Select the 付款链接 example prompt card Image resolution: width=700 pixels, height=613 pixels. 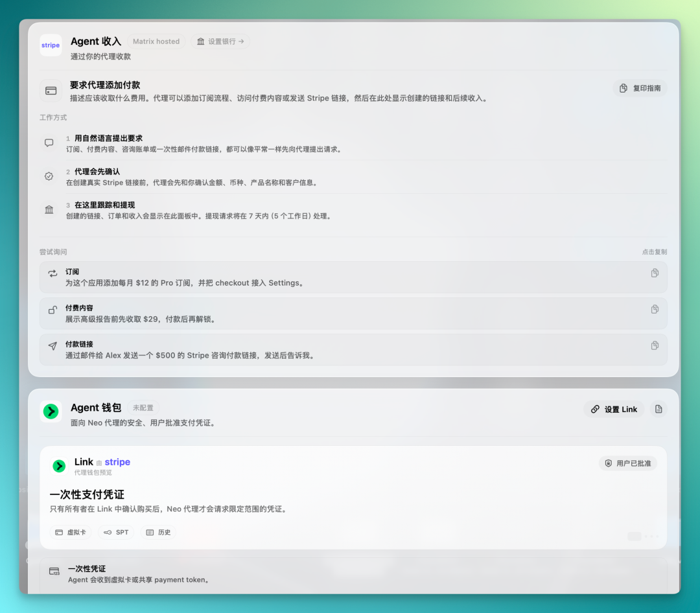(353, 349)
